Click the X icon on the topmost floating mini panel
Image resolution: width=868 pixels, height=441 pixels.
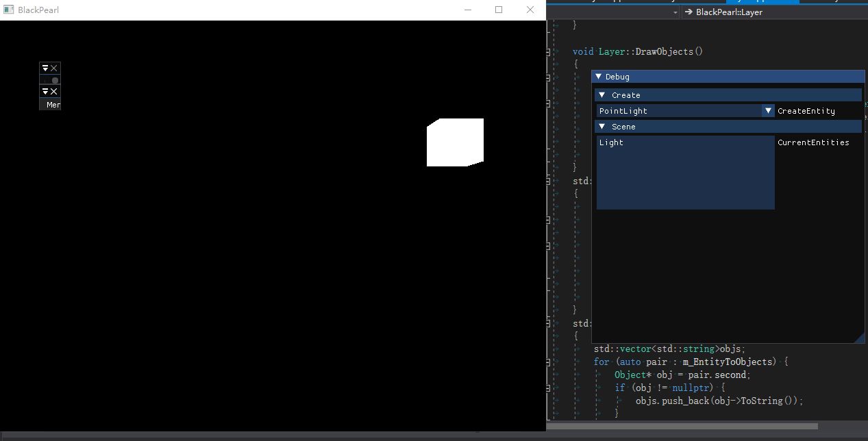(x=53, y=68)
